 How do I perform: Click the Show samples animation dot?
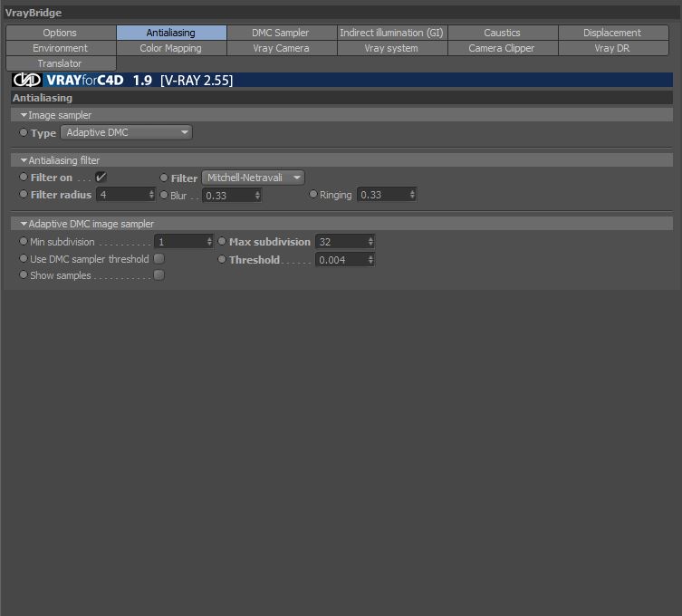coord(24,275)
